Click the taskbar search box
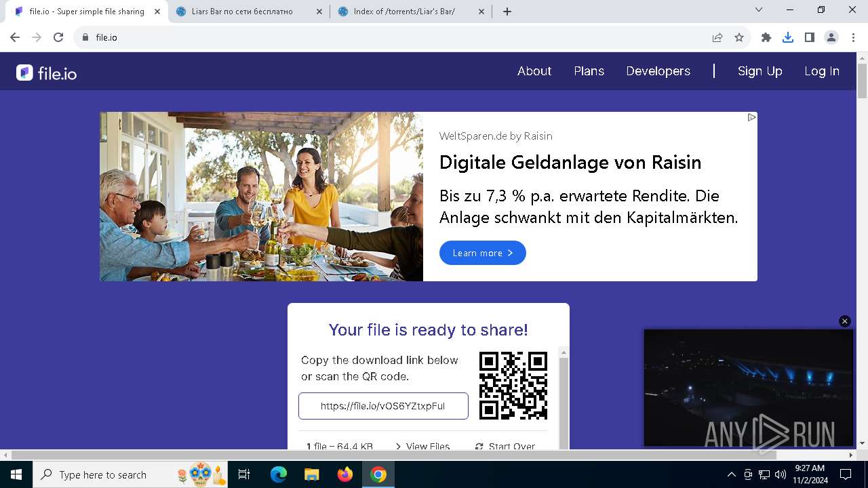868x488 pixels. [x=131, y=474]
